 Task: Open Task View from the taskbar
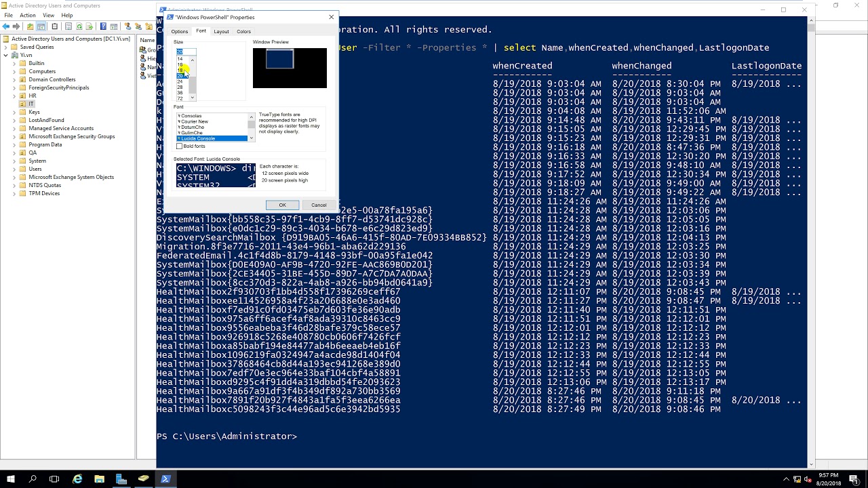coord(54,479)
